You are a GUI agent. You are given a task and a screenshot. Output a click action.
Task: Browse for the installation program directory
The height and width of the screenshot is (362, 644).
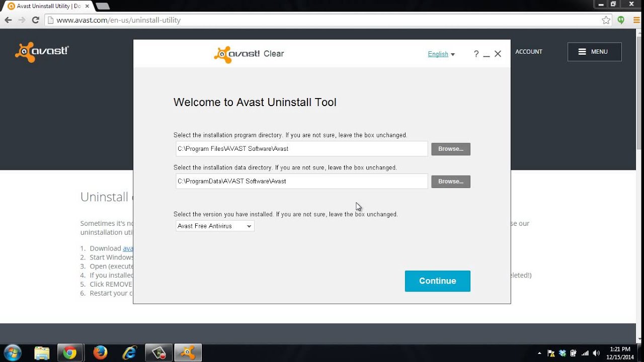click(x=450, y=149)
